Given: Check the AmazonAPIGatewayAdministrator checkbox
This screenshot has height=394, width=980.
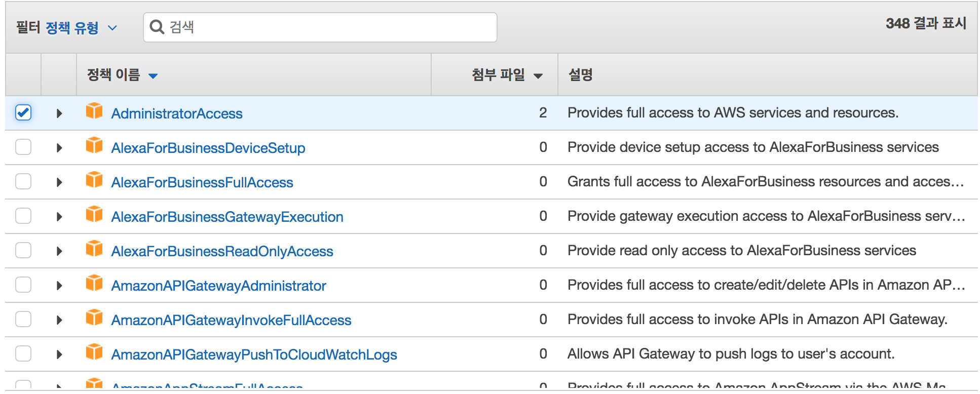Looking at the screenshot, I should tap(23, 285).
